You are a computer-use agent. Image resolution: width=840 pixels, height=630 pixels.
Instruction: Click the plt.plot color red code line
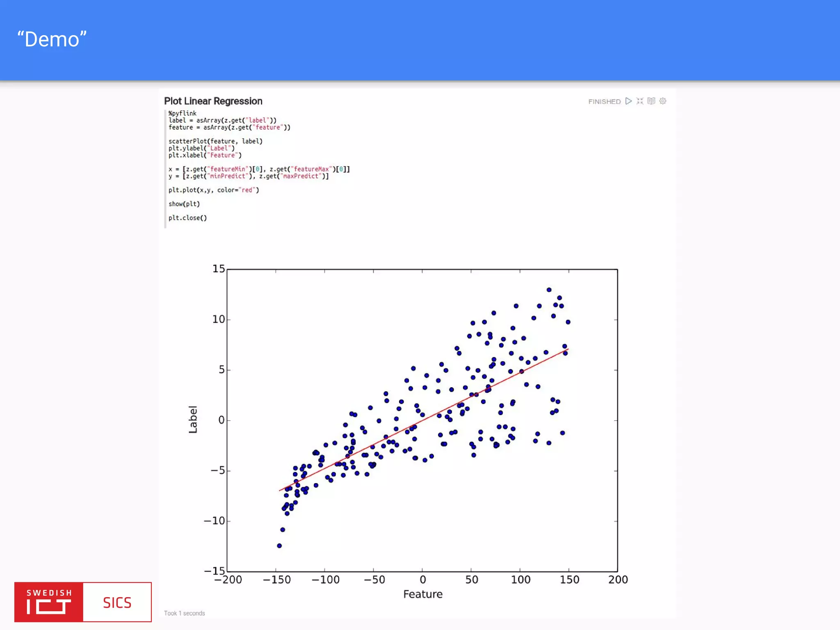(214, 190)
